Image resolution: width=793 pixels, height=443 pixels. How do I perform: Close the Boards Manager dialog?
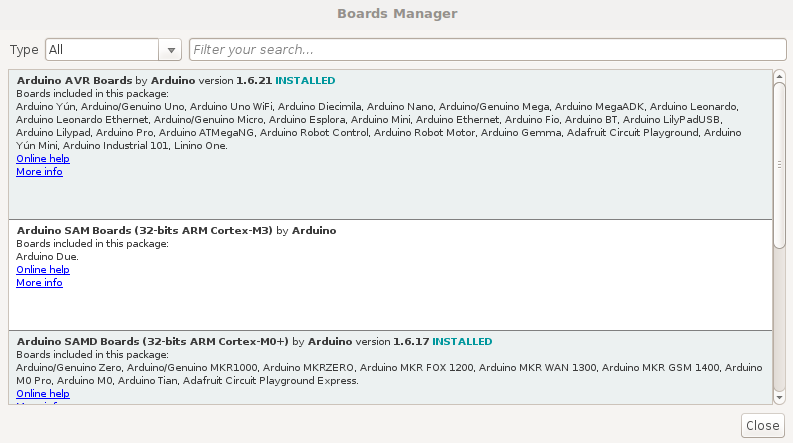pos(763,425)
